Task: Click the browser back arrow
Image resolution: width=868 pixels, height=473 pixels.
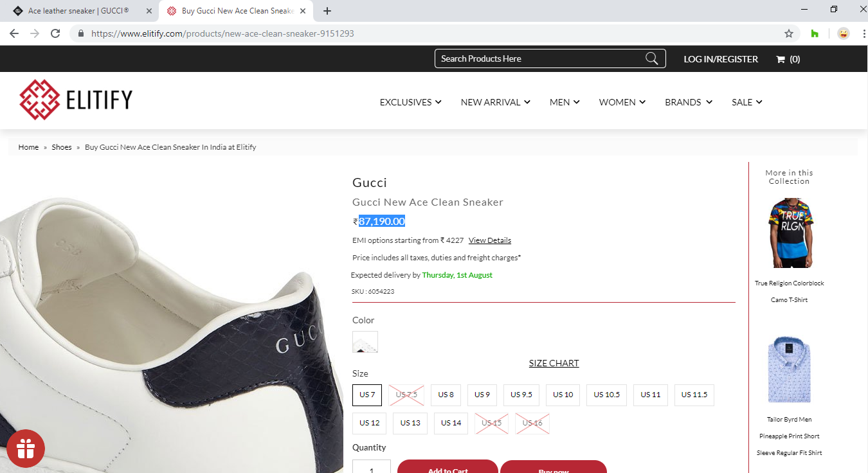Action: click(x=14, y=33)
